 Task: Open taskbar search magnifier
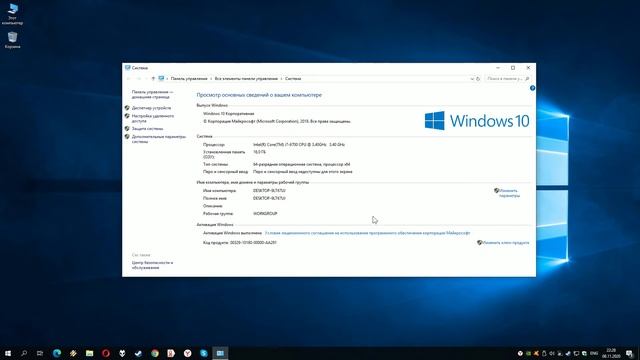point(24,353)
